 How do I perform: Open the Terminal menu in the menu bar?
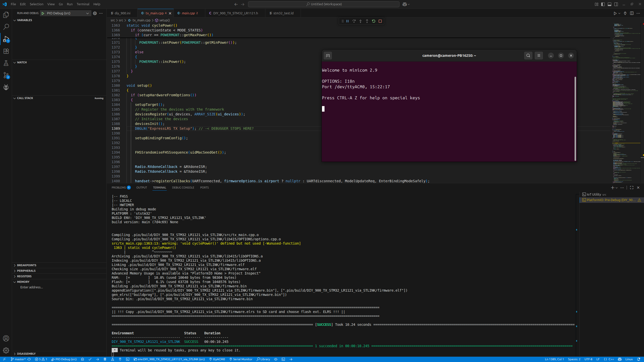coord(83,4)
